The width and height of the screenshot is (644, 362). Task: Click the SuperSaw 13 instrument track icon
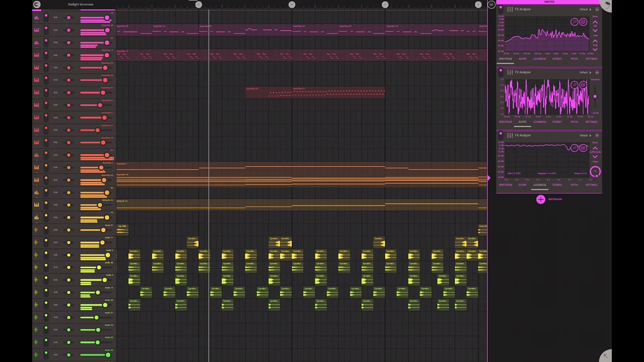click(36, 55)
